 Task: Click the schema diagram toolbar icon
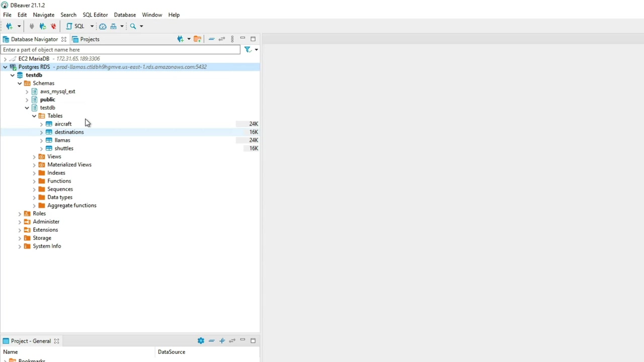click(x=114, y=26)
